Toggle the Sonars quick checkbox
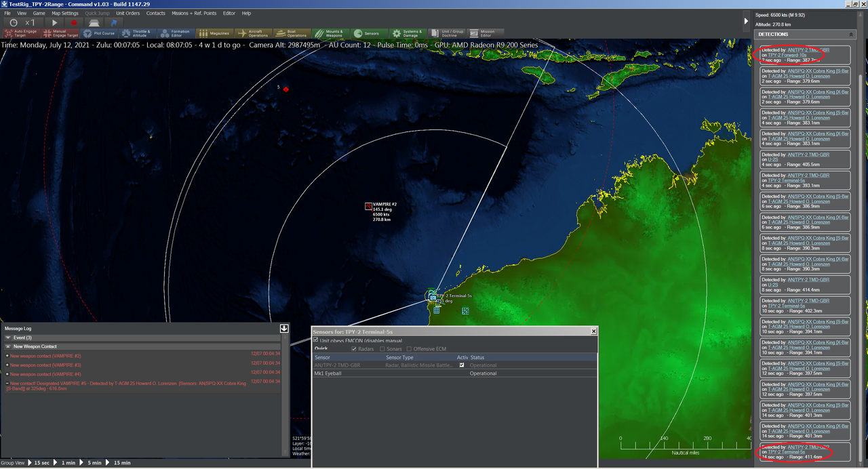868x469 pixels. (382, 349)
